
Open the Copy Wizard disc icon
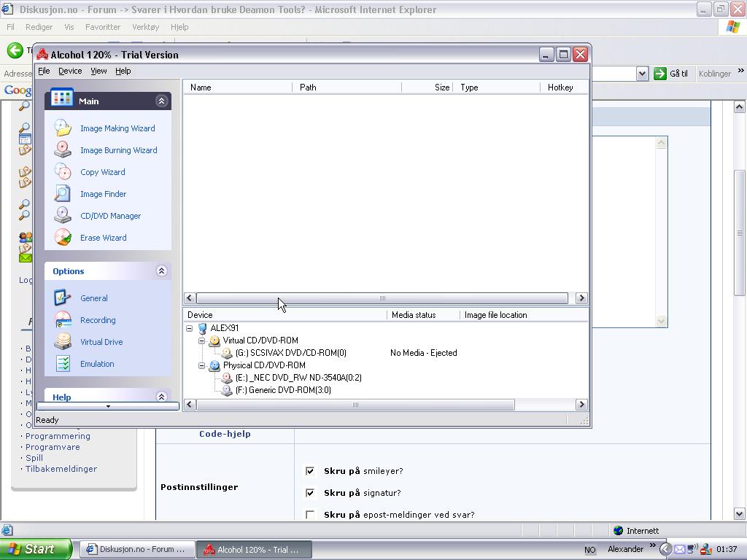click(63, 172)
